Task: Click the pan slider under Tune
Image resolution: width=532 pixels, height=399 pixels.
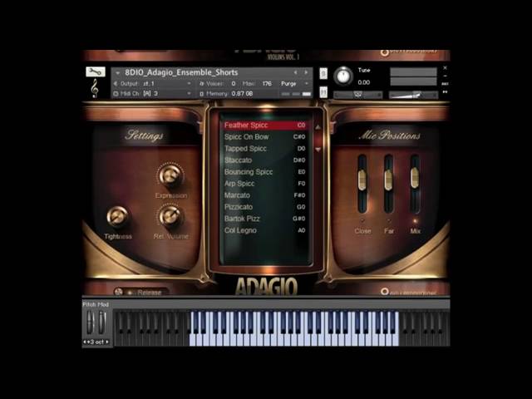Action: click(x=358, y=95)
